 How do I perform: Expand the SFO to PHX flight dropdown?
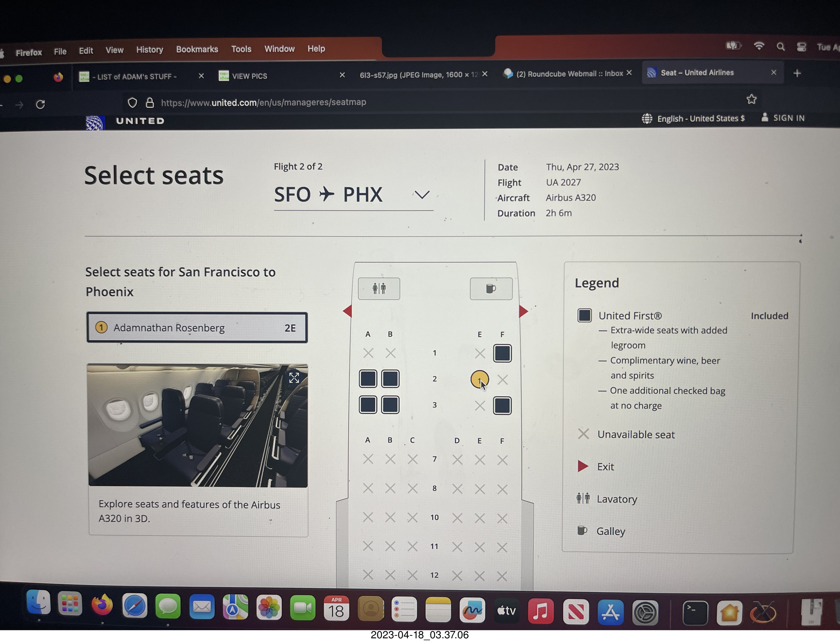click(x=422, y=195)
